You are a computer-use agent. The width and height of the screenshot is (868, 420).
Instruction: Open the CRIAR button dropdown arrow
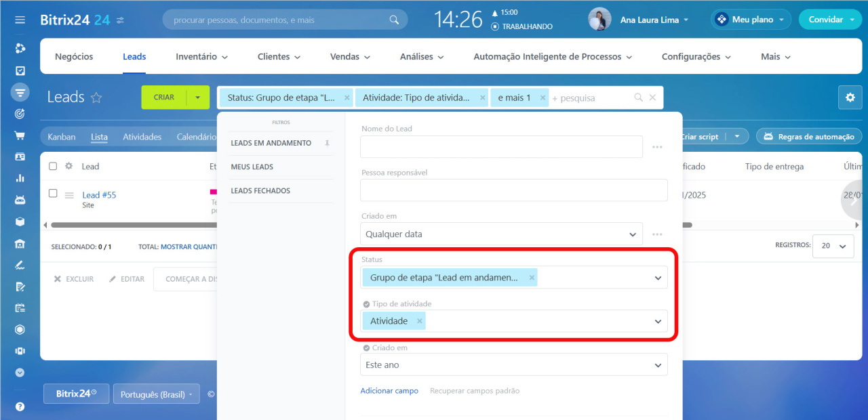[197, 98]
